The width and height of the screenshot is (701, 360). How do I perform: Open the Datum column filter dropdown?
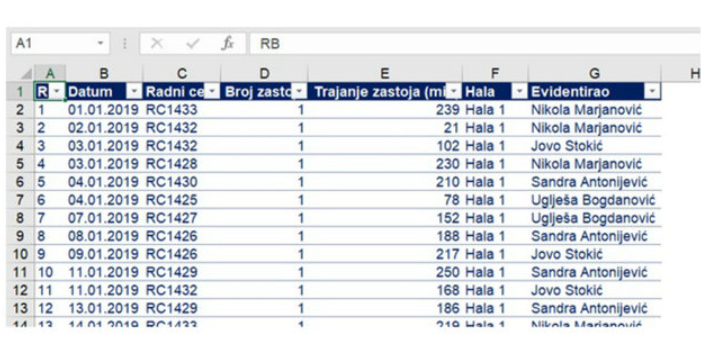coord(134,92)
